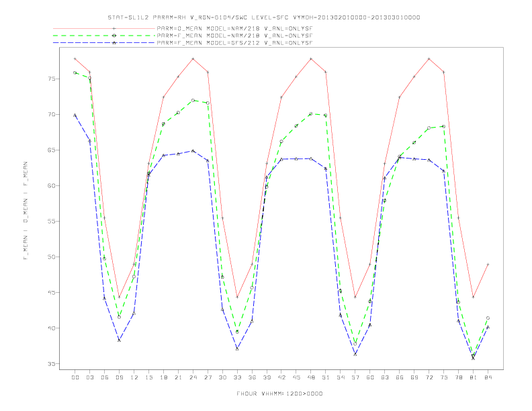Viewport: 532px width, 411px height.
Task: Click the x-axis forecast hour label 66
Action: point(400,377)
